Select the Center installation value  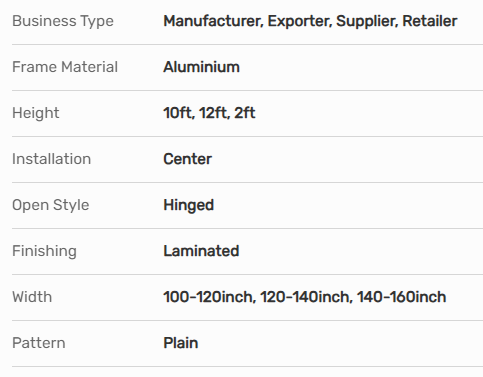pyautogui.click(x=187, y=159)
